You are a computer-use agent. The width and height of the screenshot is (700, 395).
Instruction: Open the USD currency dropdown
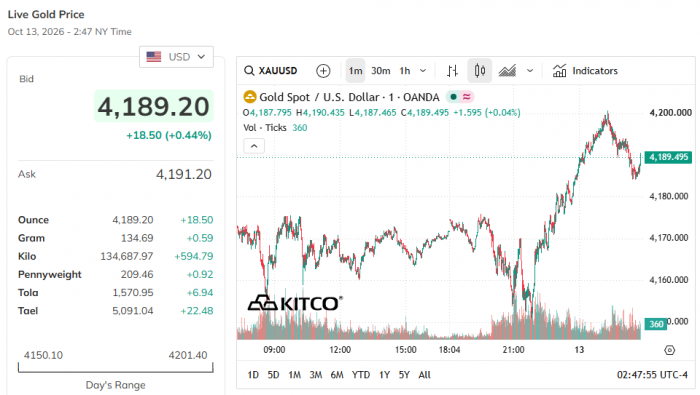tap(176, 57)
